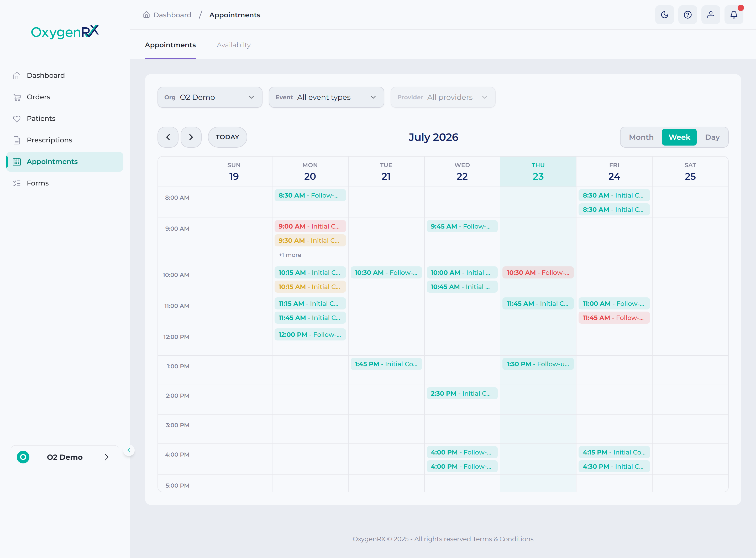Open Wednesday 10:00 AM Initial event
756x558 pixels.
(462, 273)
